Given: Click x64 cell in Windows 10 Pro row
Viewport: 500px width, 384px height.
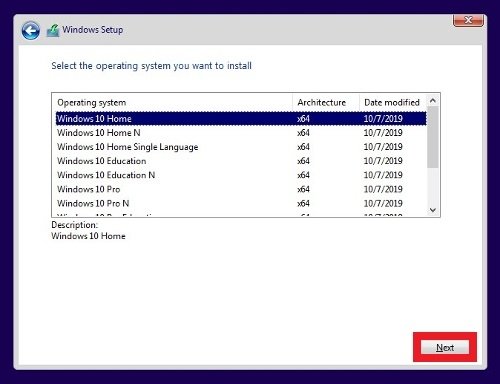Looking at the screenshot, I should [303, 189].
